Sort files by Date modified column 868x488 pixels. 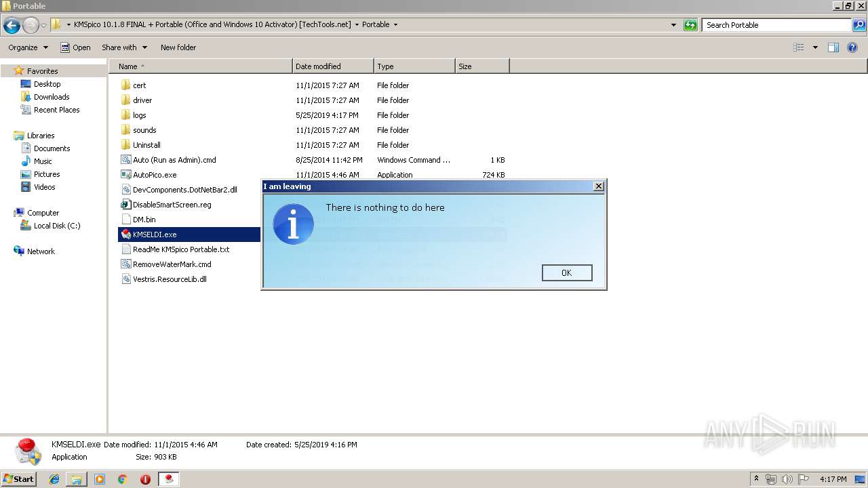(x=333, y=66)
